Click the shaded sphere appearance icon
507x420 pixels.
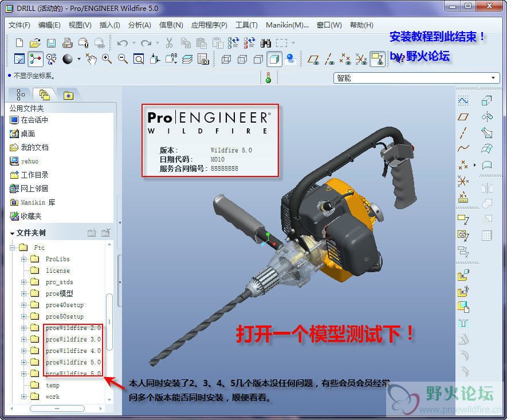(68, 59)
